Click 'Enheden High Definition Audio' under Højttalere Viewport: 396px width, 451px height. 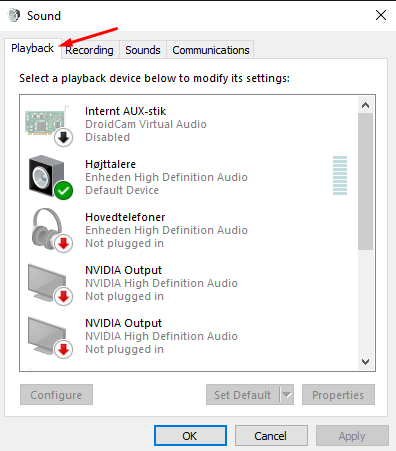(x=166, y=177)
